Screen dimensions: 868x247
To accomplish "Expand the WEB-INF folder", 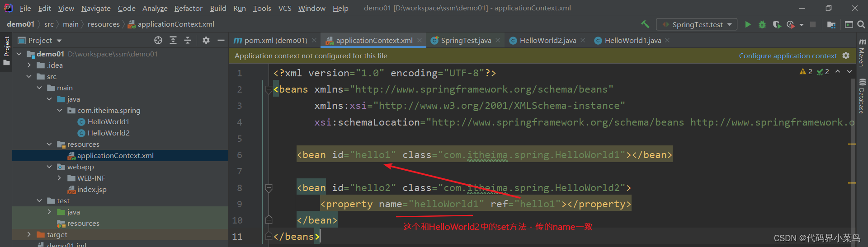I will point(60,178).
